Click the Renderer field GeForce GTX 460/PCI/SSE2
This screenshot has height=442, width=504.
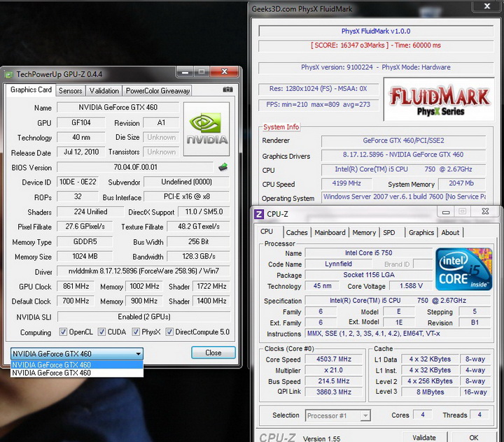(403, 141)
